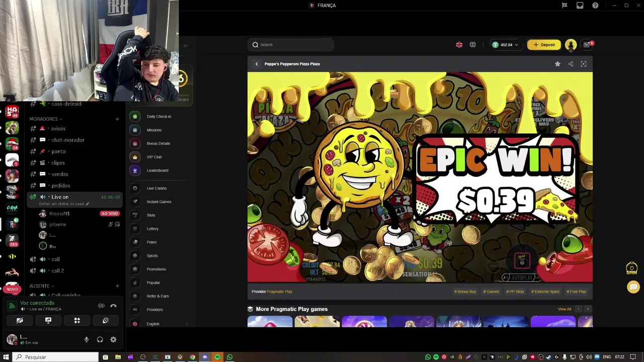Open Discord flag icon in title bar
The width and height of the screenshot is (644, 362).
[565, 5]
